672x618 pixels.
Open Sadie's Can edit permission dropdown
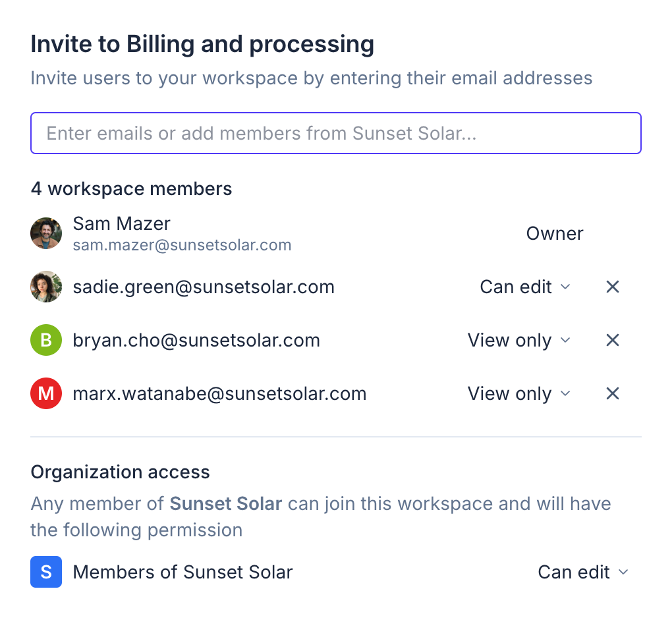[524, 287]
